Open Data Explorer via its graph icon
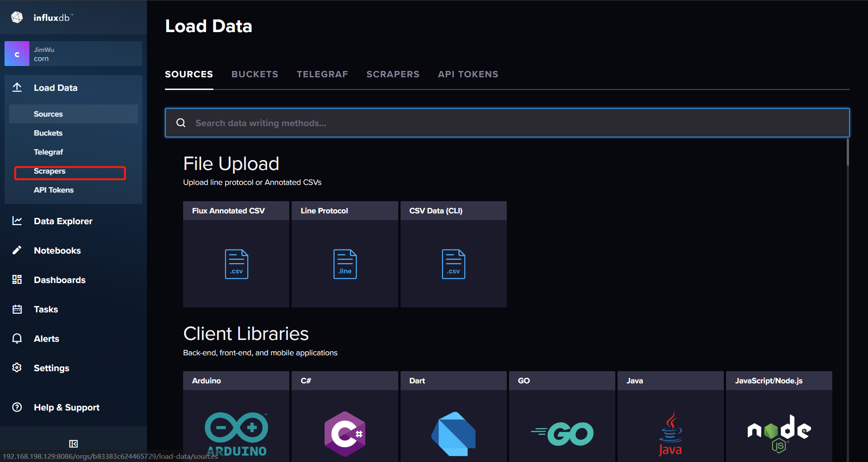The image size is (868, 462). 17,221
